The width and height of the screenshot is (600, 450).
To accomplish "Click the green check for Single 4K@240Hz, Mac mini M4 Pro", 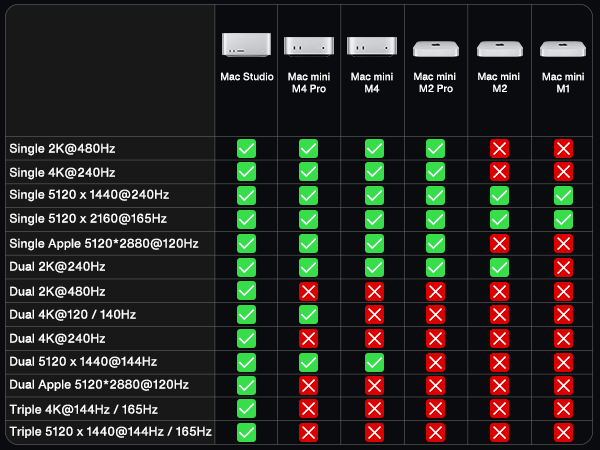I will coord(308,172).
